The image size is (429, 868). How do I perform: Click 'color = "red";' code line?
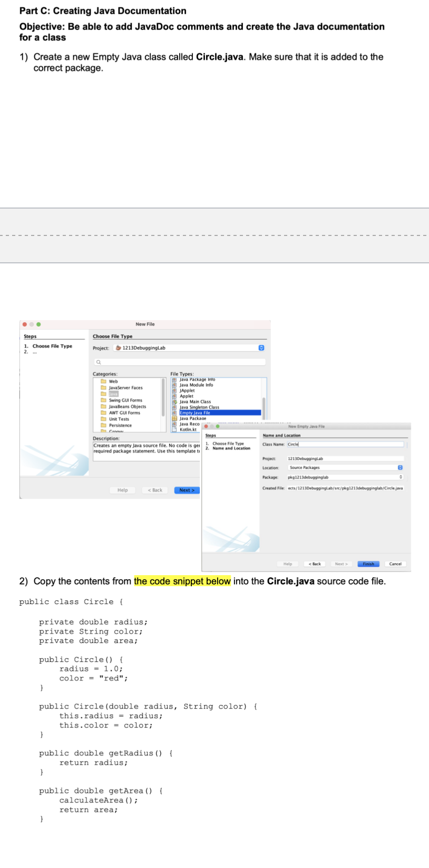click(93, 678)
